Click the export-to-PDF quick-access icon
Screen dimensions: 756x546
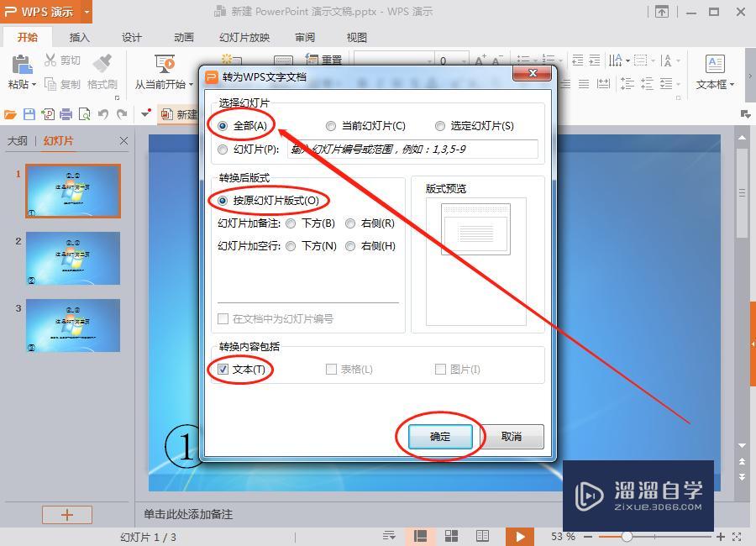point(48,114)
